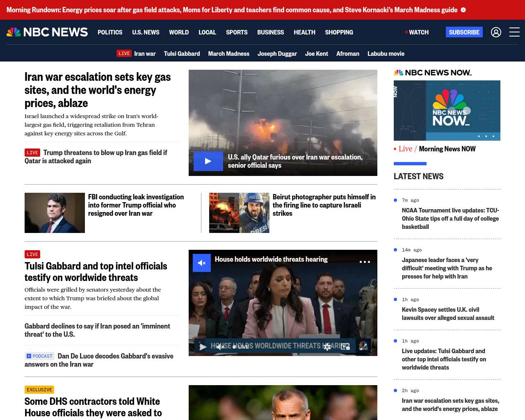Click the LIVE indicator in video controls
This screenshot has height=420, width=525.
pos(241,347)
